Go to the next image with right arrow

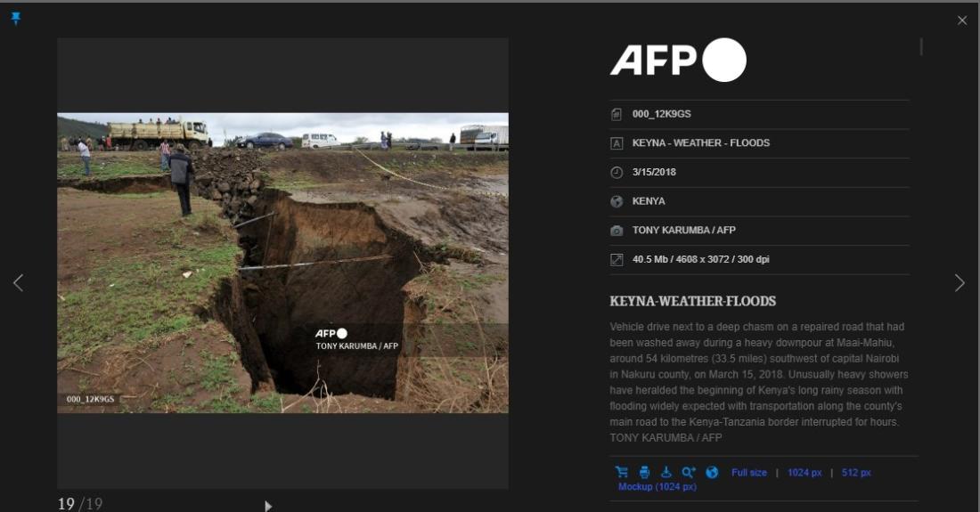click(960, 282)
